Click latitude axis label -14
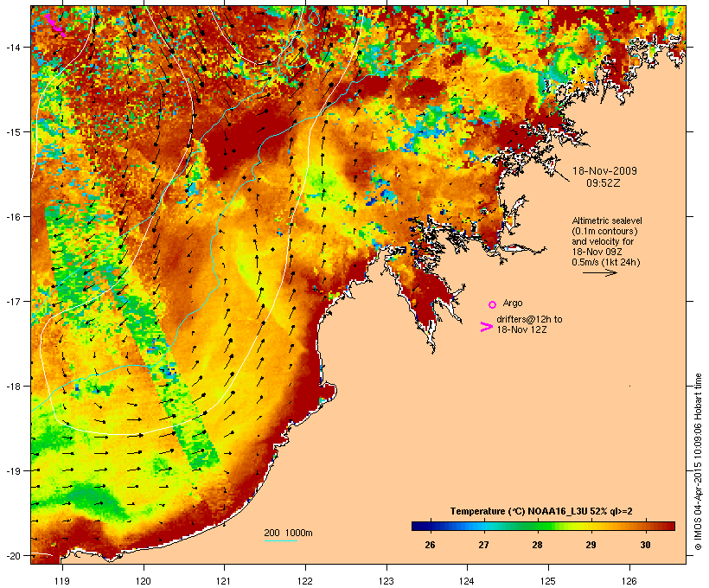This screenshot has width=709, height=588. pos(12,47)
